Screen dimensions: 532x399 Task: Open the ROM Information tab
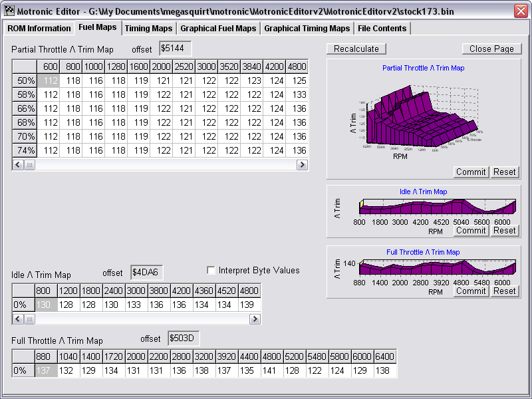(x=39, y=29)
